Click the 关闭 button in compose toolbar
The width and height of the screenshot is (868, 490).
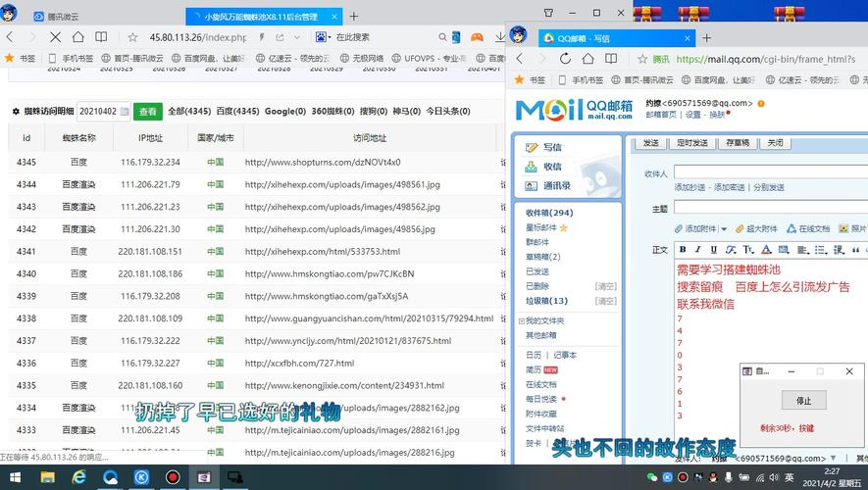(x=775, y=143)
